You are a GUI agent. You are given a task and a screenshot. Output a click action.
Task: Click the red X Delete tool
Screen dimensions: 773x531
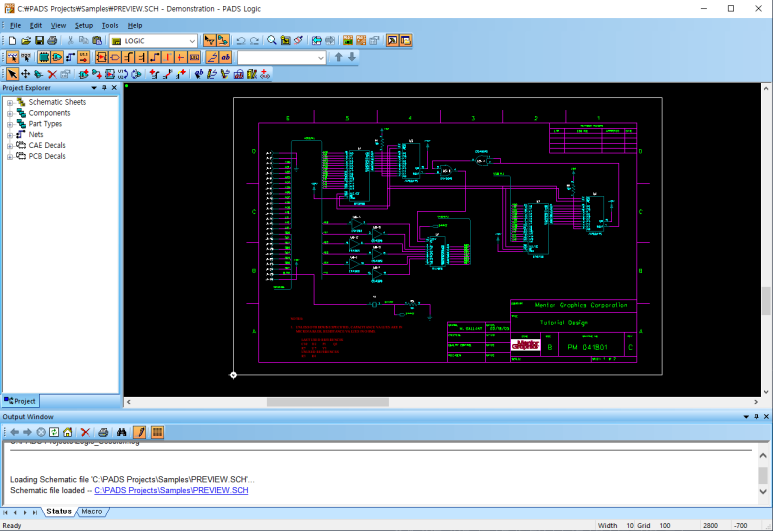pyautogui.click(x=52, y=74)
